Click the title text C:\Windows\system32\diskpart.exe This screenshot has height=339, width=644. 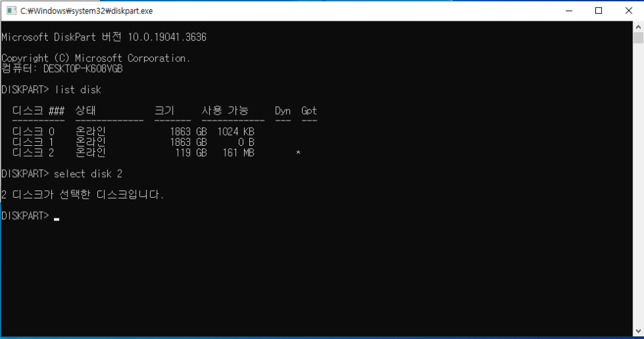pyautogui.click(x=86, y=11)
